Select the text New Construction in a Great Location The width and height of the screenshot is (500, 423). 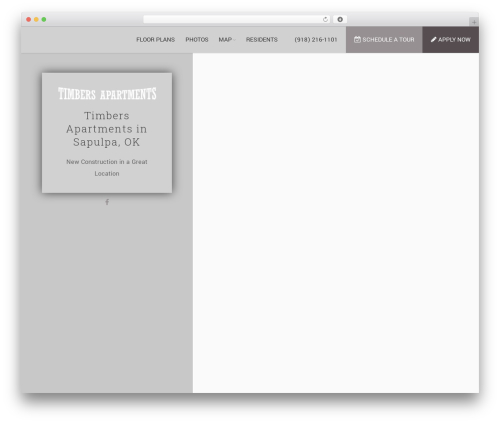[107, 168]
